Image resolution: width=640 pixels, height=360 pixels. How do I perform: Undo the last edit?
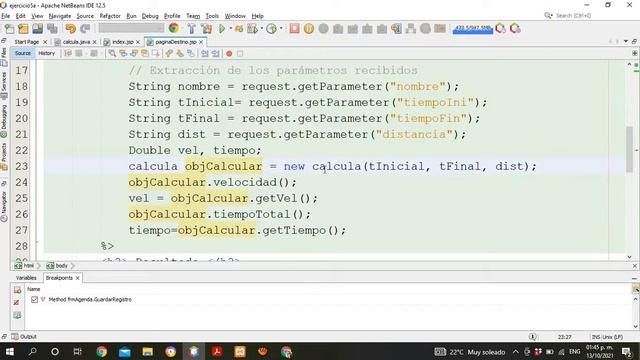[71, 29]
